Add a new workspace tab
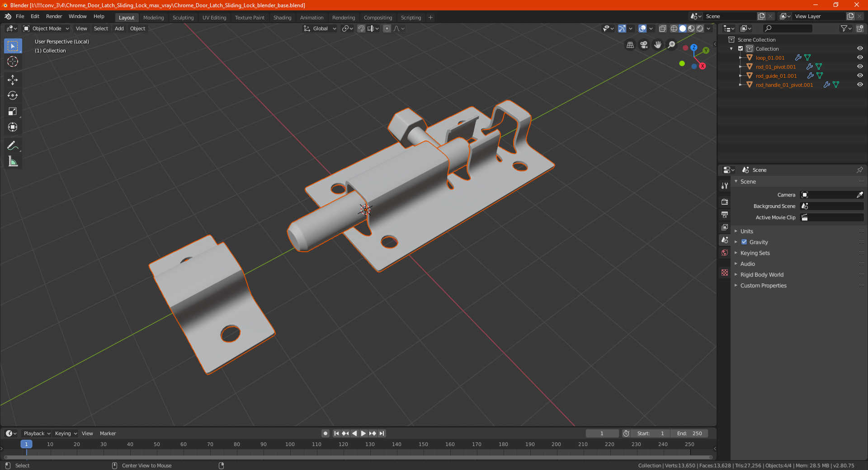 click(x=430, y=18)
